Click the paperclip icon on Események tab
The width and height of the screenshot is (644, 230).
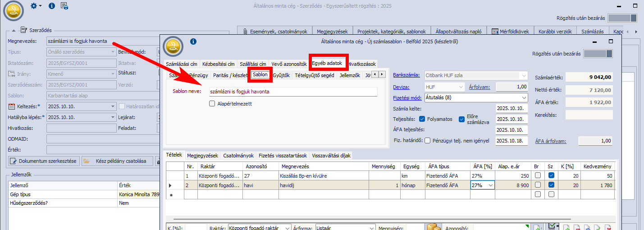tap(246, 32)
